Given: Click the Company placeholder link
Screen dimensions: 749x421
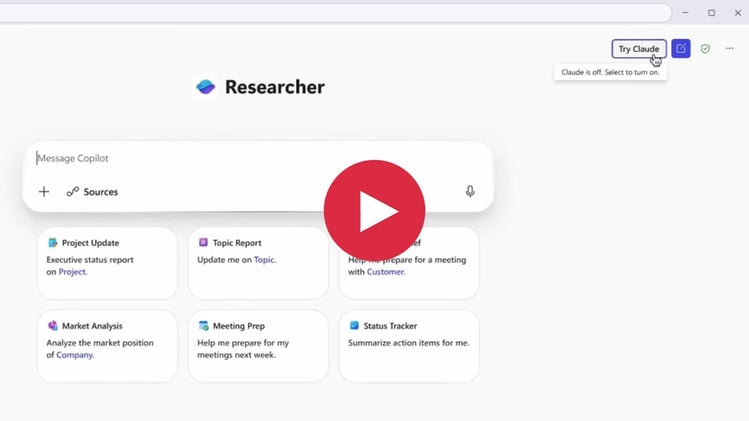Looking at the screenshot, I should tap(75, 355).
